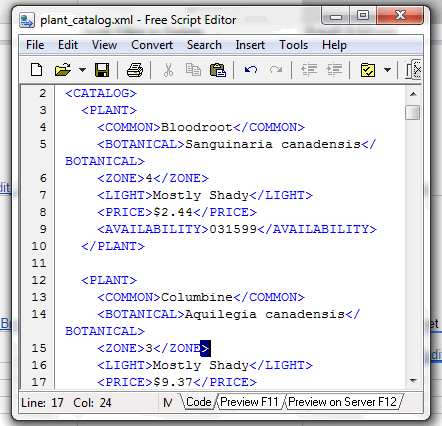Switch to Preview on Server F12 tab
The width and height of the screenshot is (442, 426).
click(x=342, y=402)
